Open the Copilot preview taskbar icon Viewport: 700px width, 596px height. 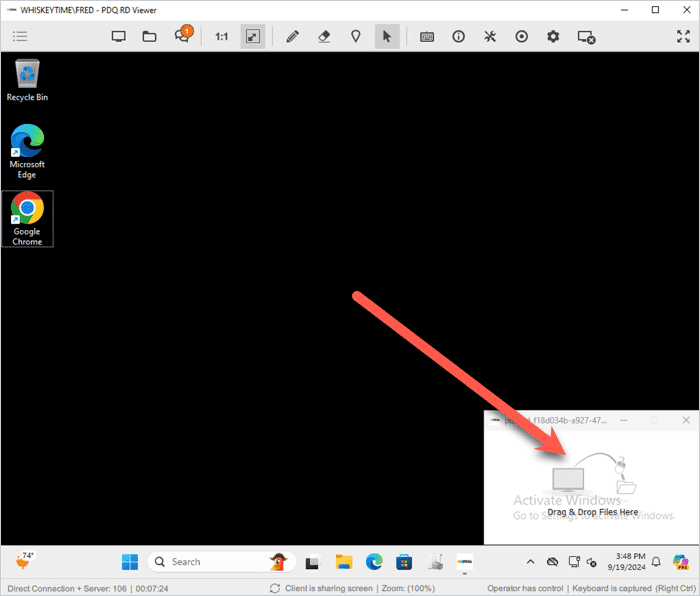(x=681, y=562)
